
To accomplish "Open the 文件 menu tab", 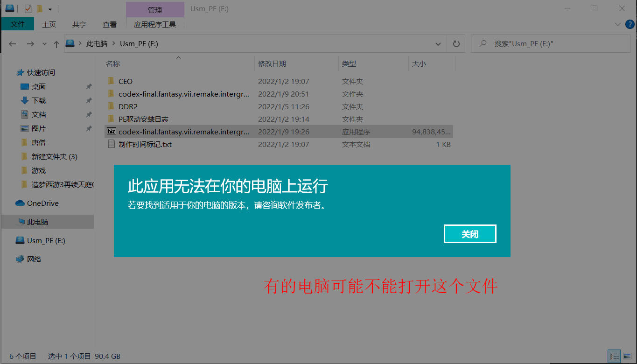I will pos(18,24).
